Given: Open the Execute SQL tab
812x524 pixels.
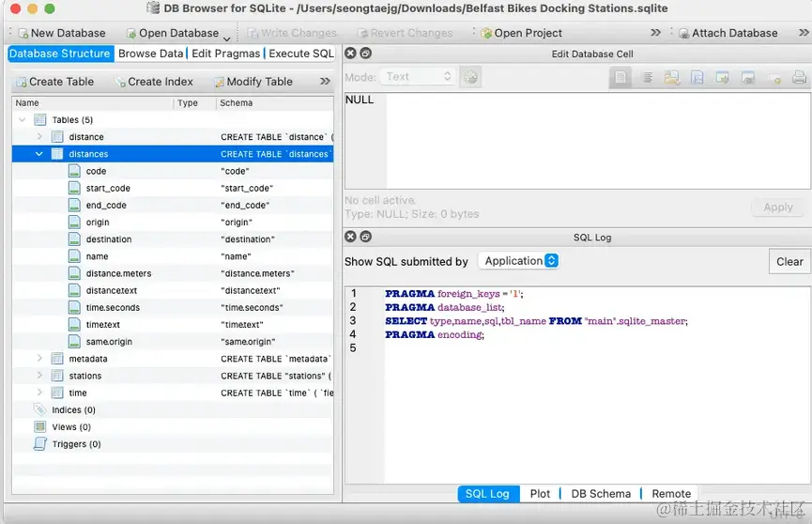Looking at the screenshot, I should (301, 54).
